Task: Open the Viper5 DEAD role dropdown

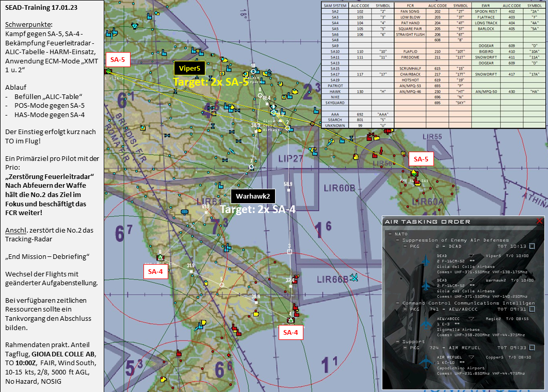Action: (472, 256)
